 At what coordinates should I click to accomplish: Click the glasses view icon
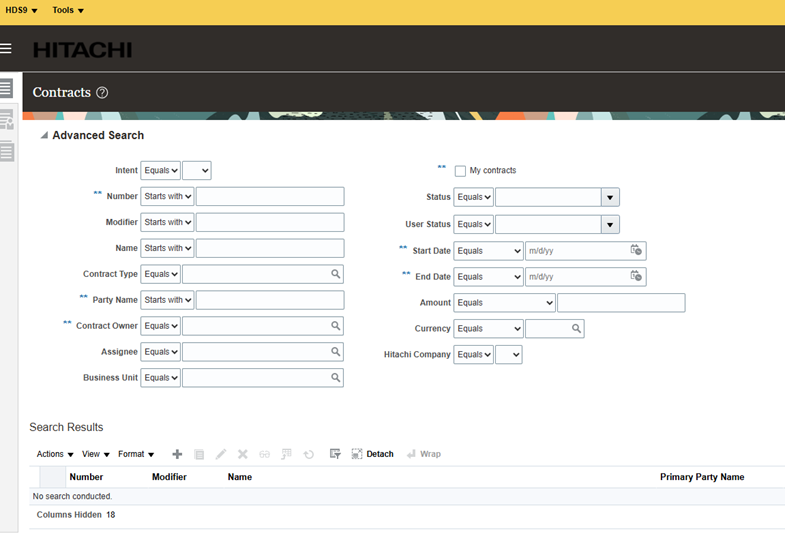(264, 454)
